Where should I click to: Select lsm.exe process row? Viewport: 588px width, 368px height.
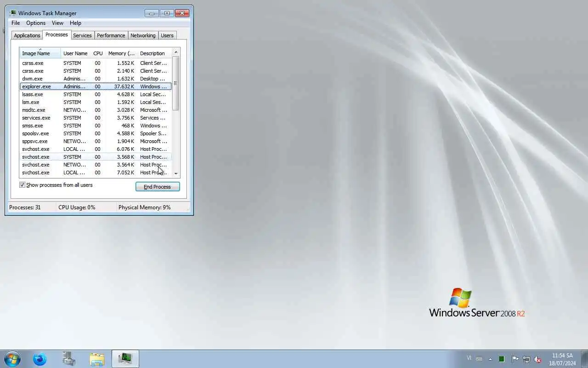96,102
